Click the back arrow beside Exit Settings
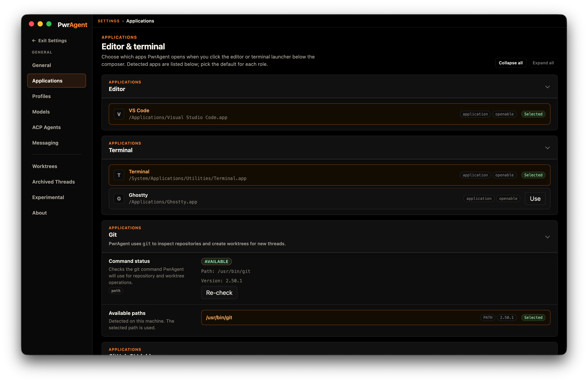This screenshot has width=588, height=383. pyautogui.click(x=34, y=40)
